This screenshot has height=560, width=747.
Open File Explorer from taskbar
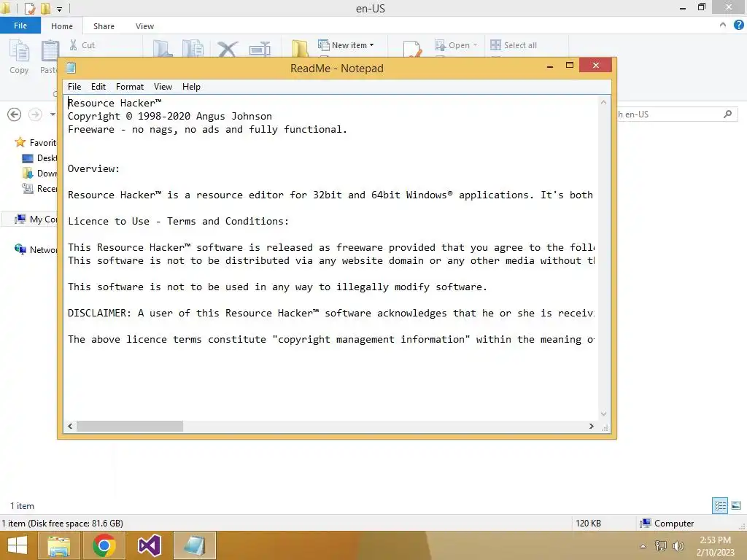pos(58,545)
